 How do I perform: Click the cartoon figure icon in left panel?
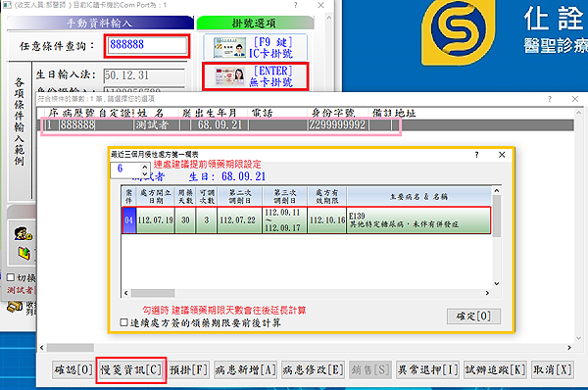[24, 233]
